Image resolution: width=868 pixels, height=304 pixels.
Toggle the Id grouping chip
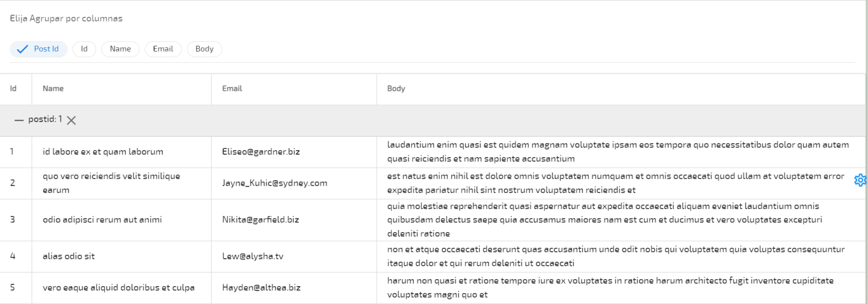pos(84,49)
